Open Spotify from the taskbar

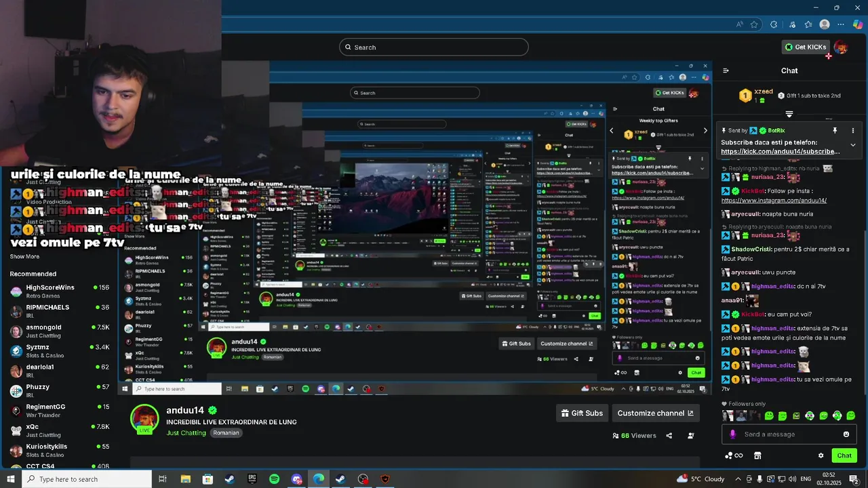click(274, 479)
